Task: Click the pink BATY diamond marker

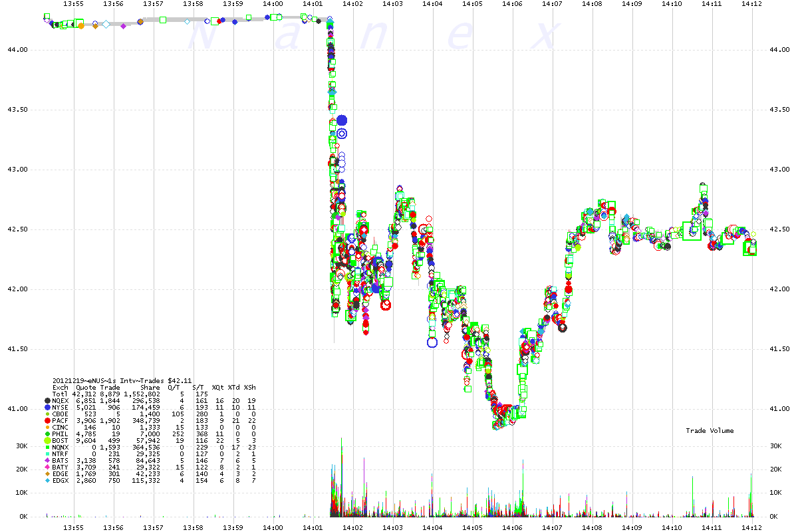Action: click(x=47, y=467)
